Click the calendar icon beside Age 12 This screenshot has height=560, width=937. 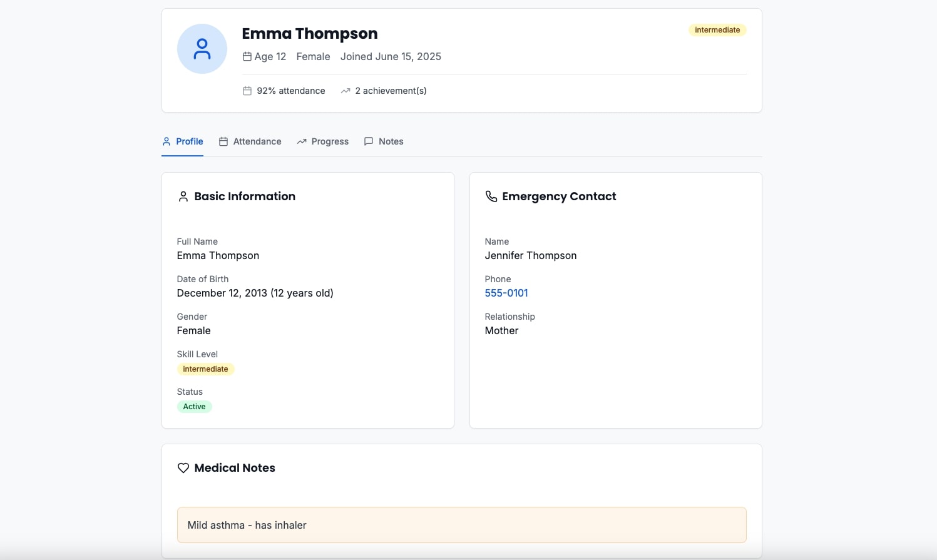point(247,56)
